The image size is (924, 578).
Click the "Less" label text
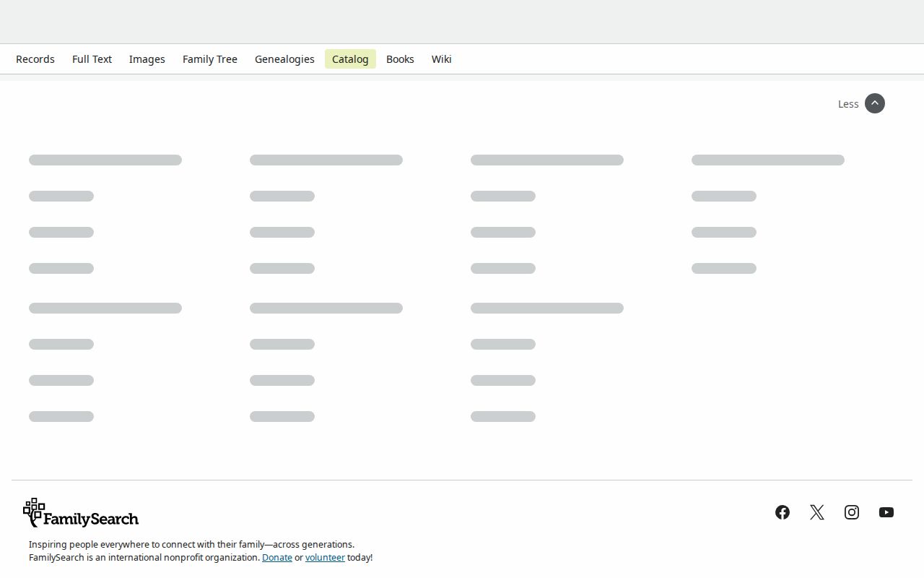[x=848, y=104]
